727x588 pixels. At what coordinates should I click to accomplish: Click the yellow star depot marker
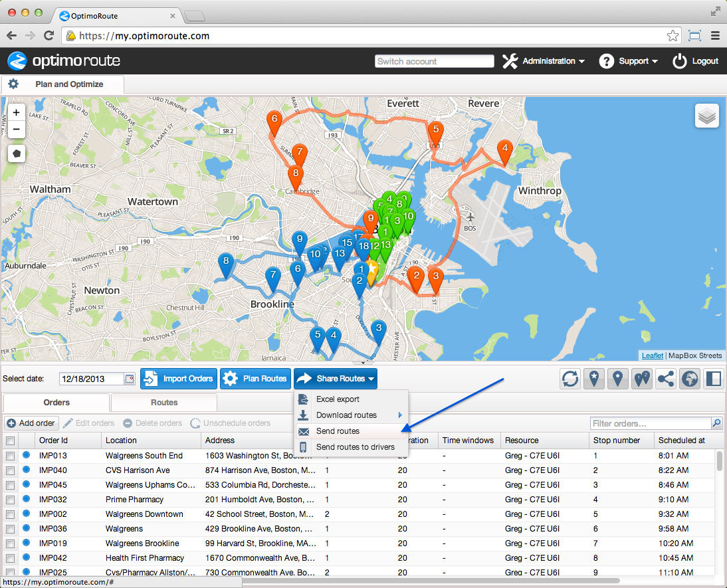372,272
